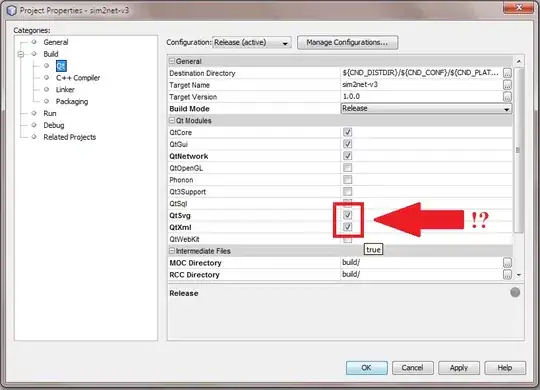This screenshot has height=390, width=540.
Task: Enable the Qt3Support module checkbox
Action: (347, 192)
